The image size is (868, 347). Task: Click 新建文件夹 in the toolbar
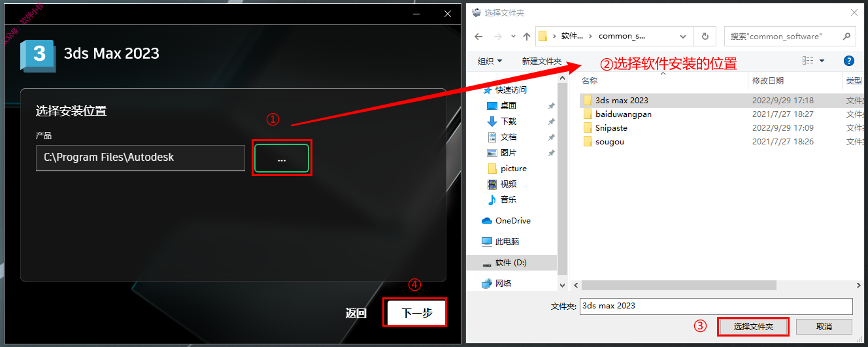[x=542, y=61]
